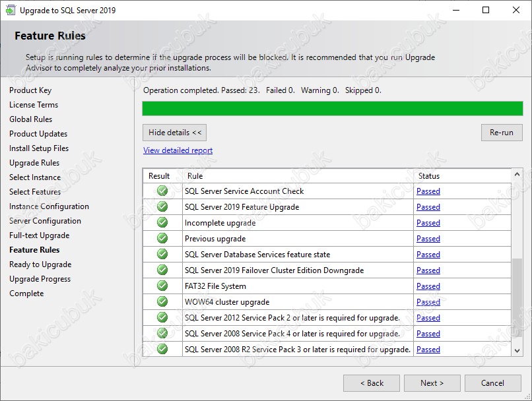Open the View detailed report link
The image size is (532, 401).
178,150
